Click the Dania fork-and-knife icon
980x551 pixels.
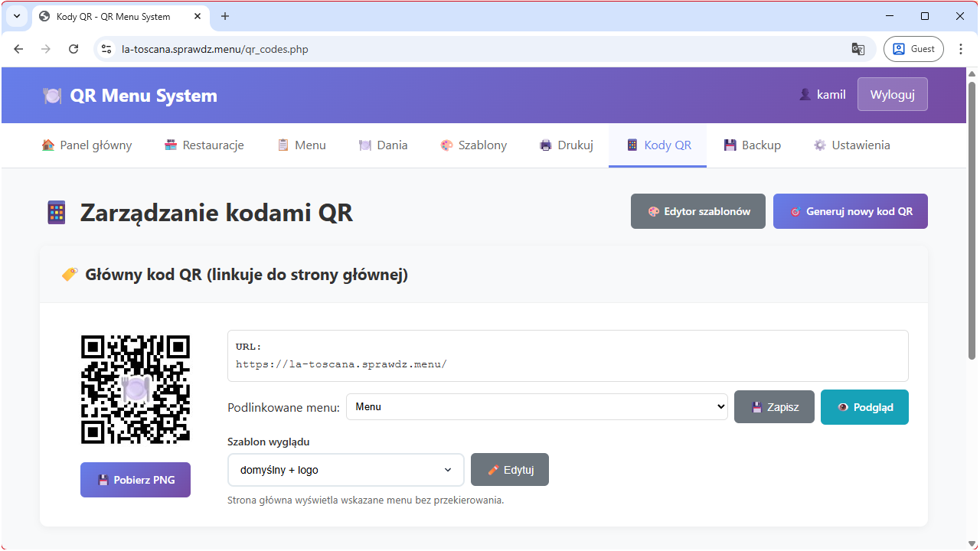pyautogui.click(x=366, y=145)
